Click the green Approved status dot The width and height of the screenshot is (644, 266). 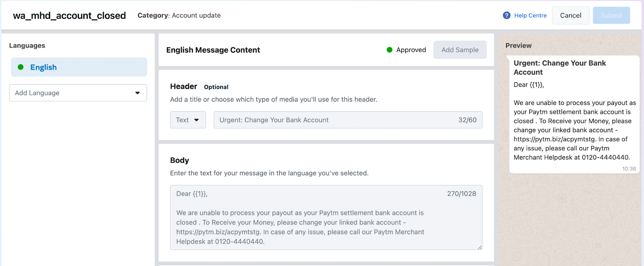tap(390, 50)
